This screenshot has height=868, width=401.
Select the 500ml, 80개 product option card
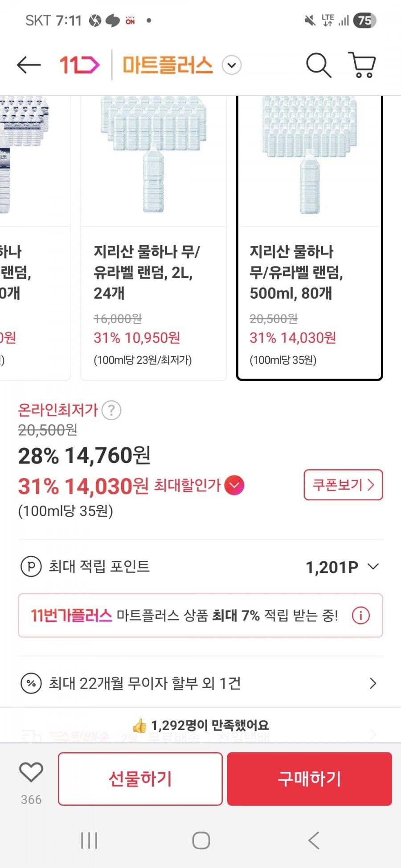click(x=310, y=238)
